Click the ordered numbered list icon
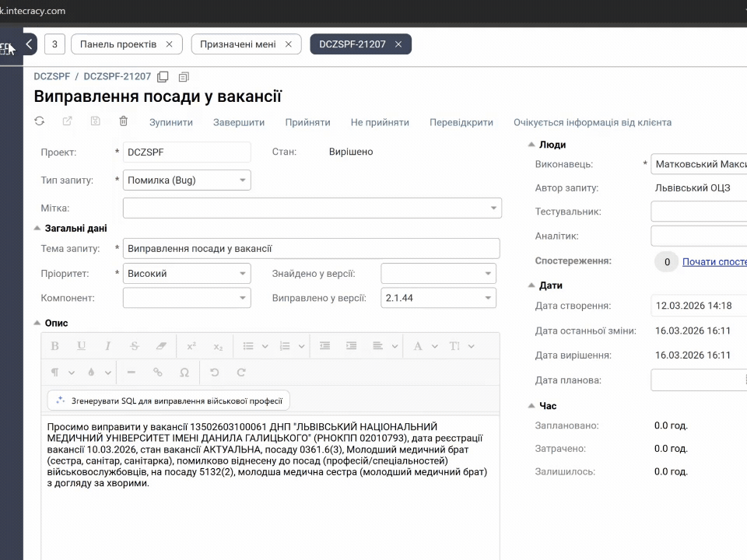 (285, 346)
